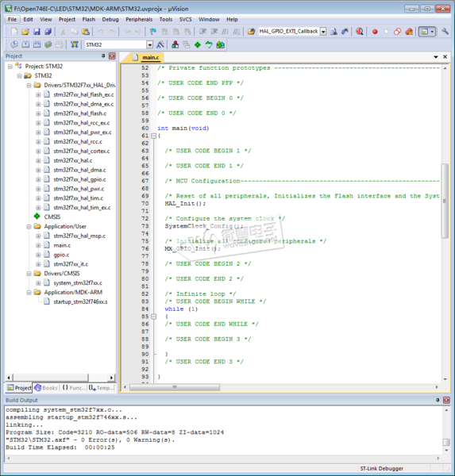Select gpio.c in the project tree
Image resolution: width=455 pixels, height=476 pixels.
(61, 255)
